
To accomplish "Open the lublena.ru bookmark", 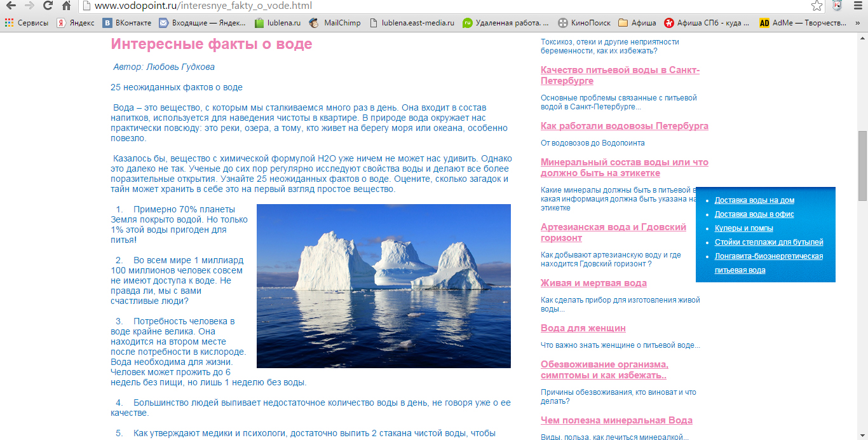I will pos(278,23).
